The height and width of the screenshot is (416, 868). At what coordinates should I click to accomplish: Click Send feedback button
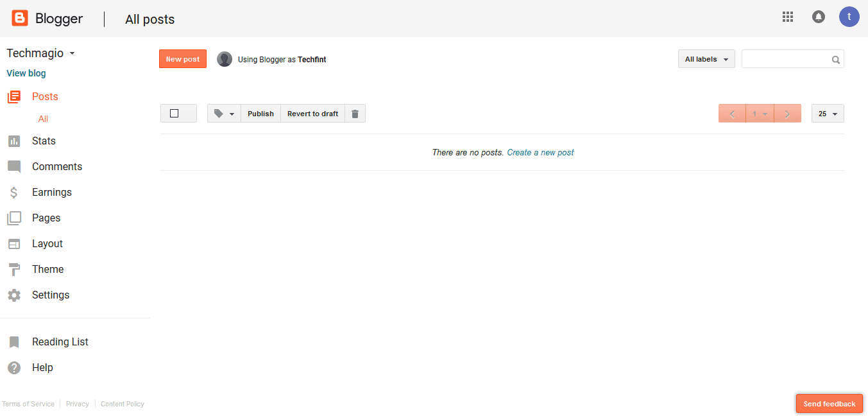[830, 404]
